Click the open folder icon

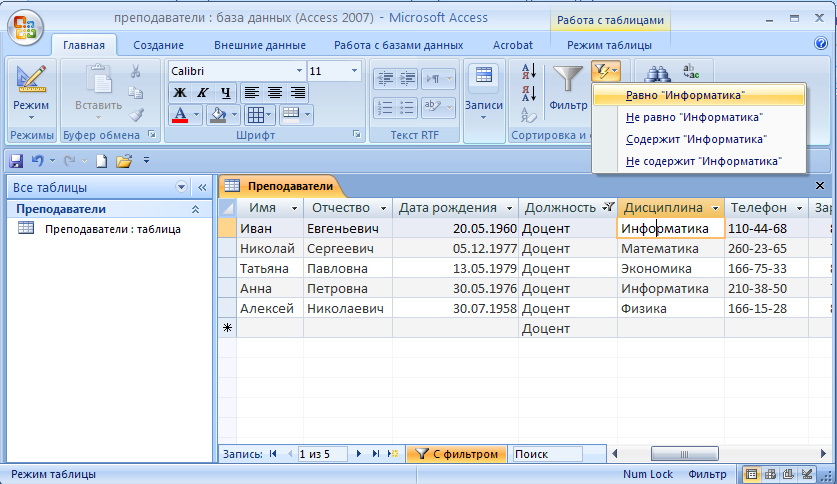124,161
